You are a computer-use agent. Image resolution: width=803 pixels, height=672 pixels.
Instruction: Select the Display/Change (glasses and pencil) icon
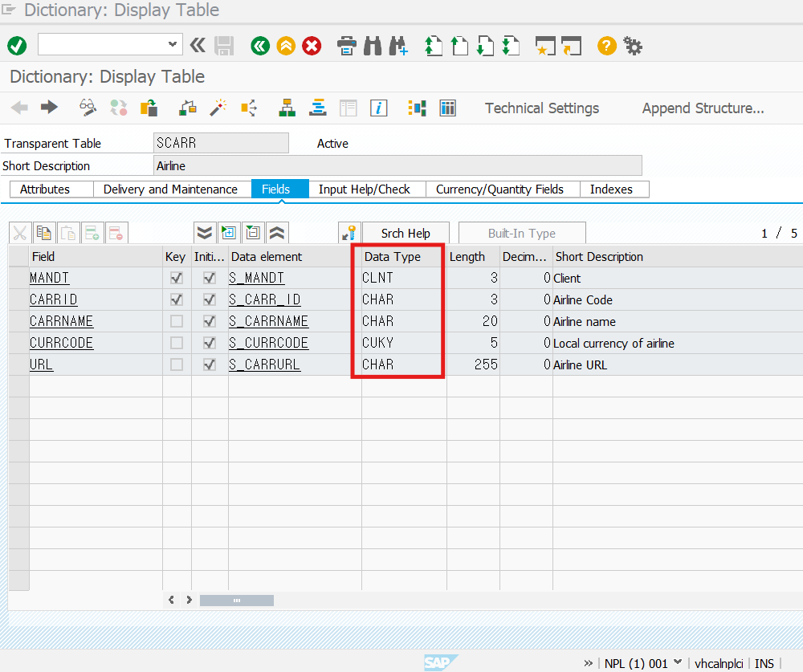(x=88, y=108)
